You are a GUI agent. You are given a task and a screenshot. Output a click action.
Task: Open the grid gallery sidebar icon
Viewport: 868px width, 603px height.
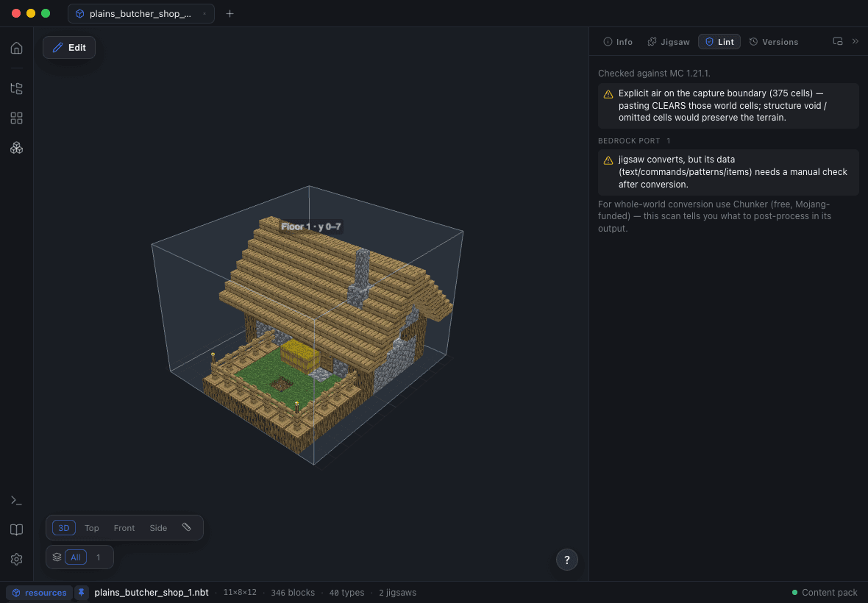pos(17,118)
